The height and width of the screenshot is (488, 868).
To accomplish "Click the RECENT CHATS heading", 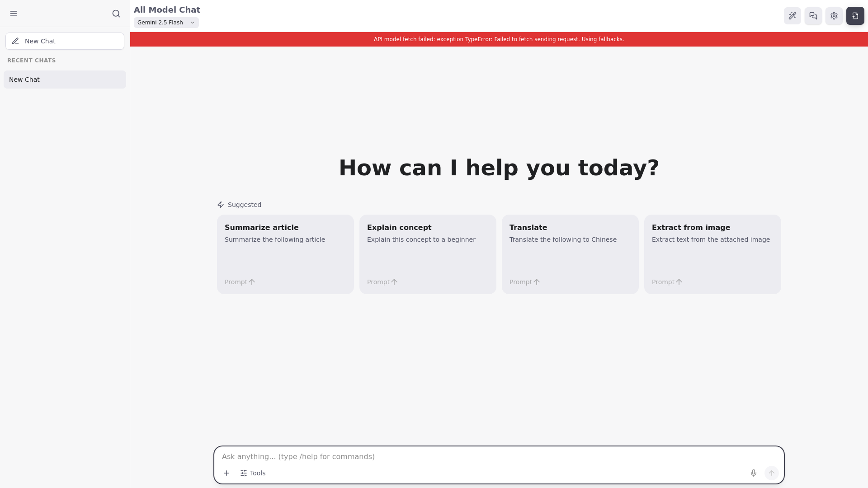I will [32, 61].
